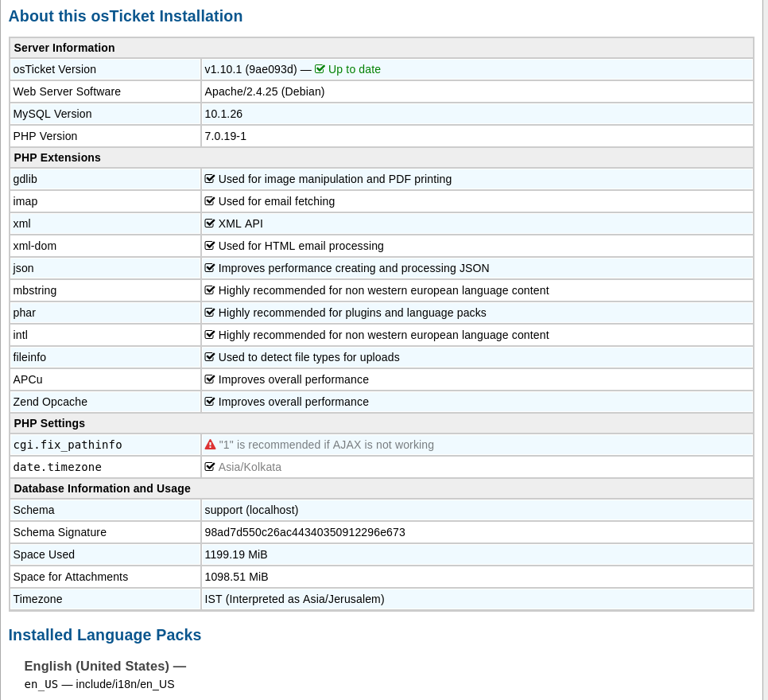Toggle the fileinfo extension checkmark
This screenshot has height=700, width=768.
209,356
